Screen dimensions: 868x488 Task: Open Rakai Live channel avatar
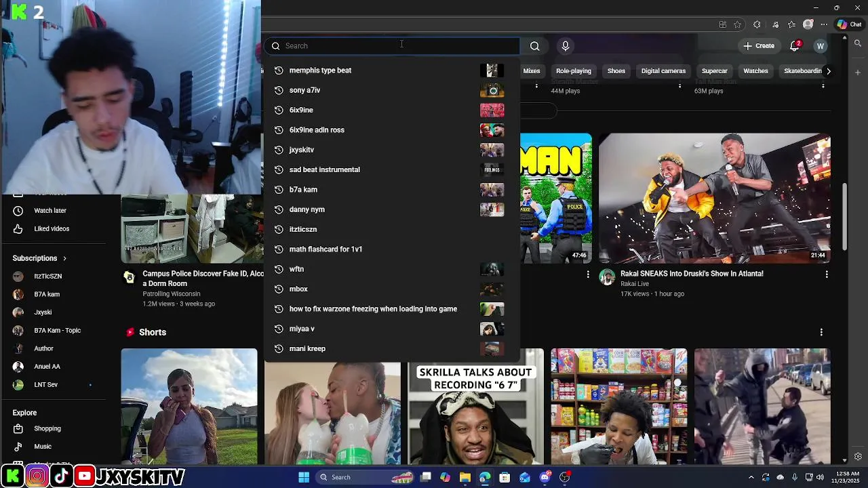tap(607, 277)
